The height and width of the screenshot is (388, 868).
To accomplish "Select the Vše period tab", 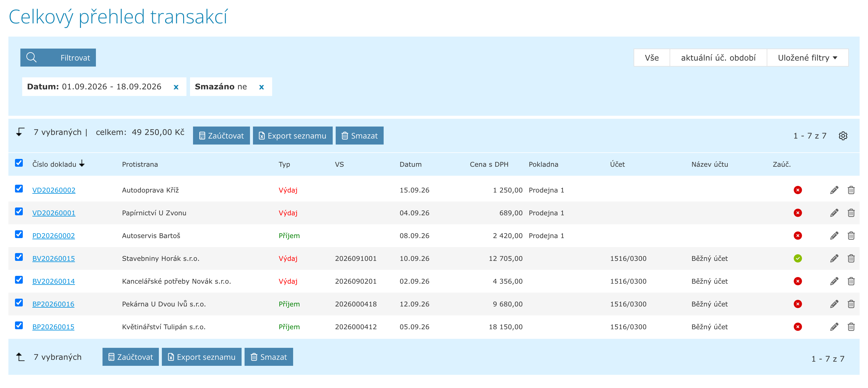I will [x=651, y=58].
